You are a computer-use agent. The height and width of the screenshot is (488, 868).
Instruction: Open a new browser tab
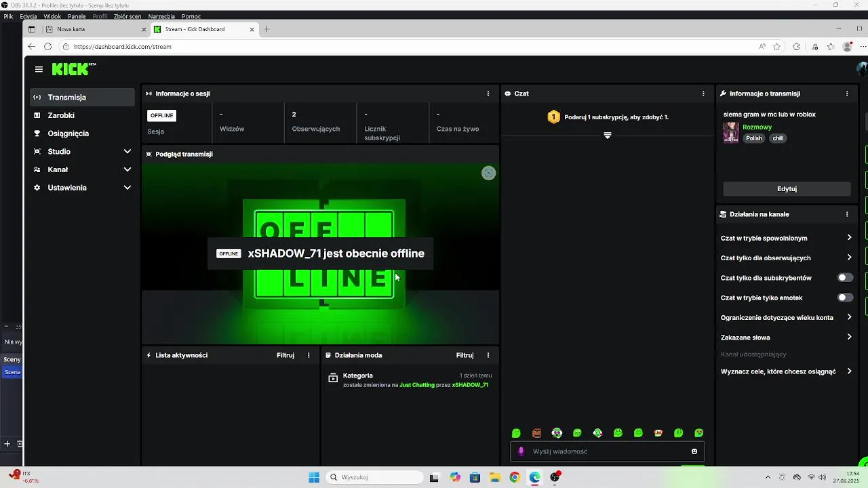coord(267,29)
